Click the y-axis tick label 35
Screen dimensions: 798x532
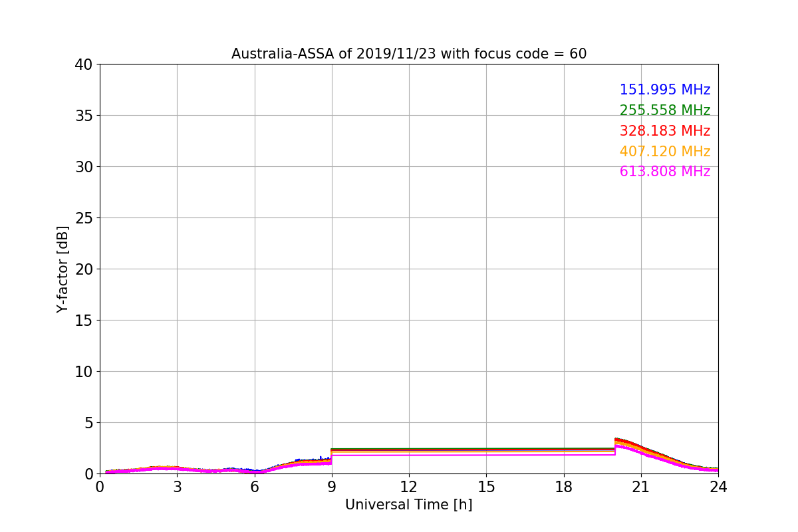[83, 116]
